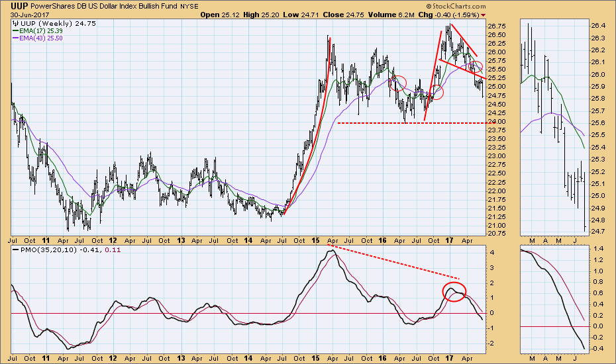Screen dimensions: 616x364
Task: Click the UUP ticker symbol title
Action: click(19, 6)
